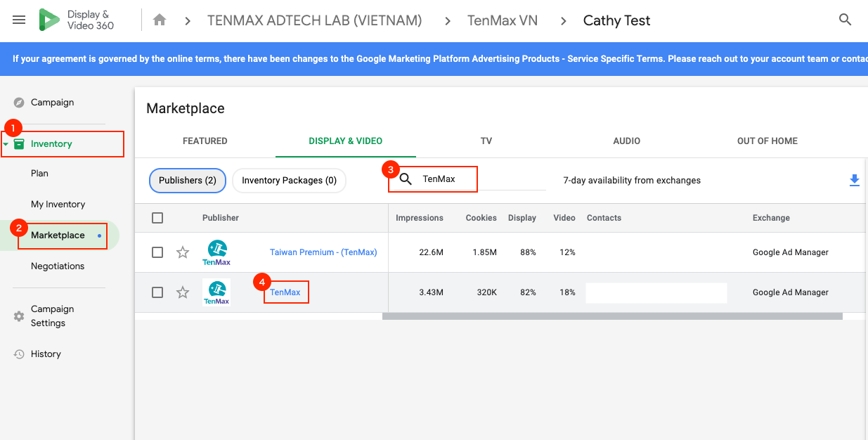This screenshot has height=440, width=868.
Task: Click the Contacts column header
Action: click(x=604, y=218)
